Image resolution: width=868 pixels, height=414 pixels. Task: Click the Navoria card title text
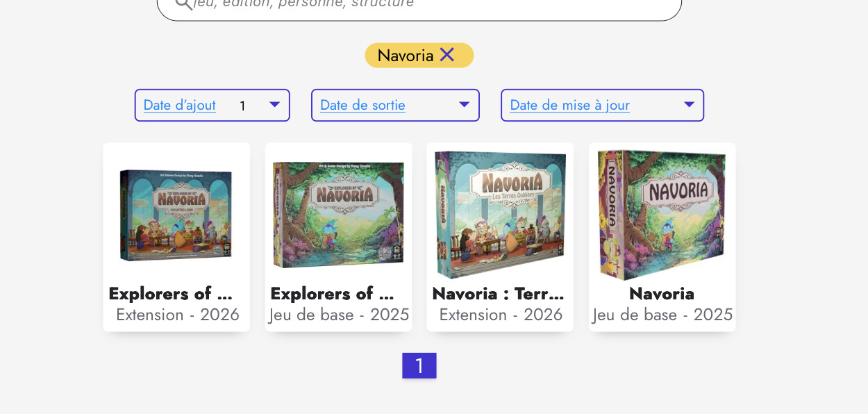tap(662, 294)
